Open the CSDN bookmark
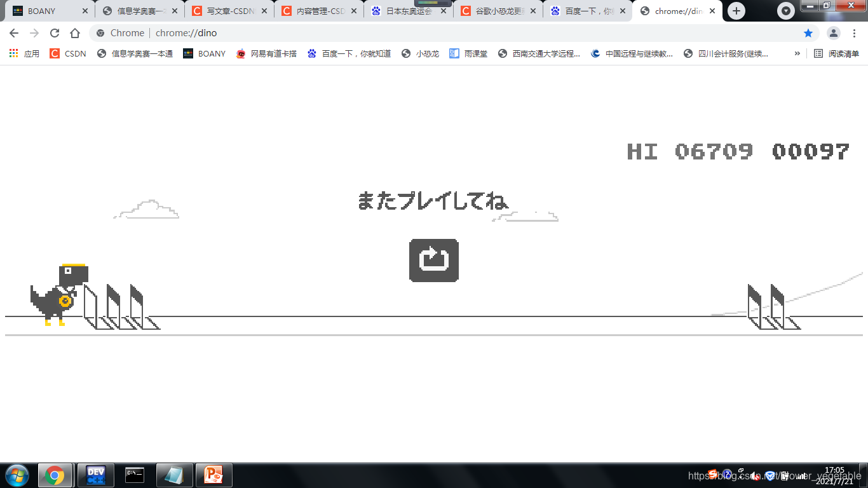The height and width of the screenshot is (488, 868). 68,53
